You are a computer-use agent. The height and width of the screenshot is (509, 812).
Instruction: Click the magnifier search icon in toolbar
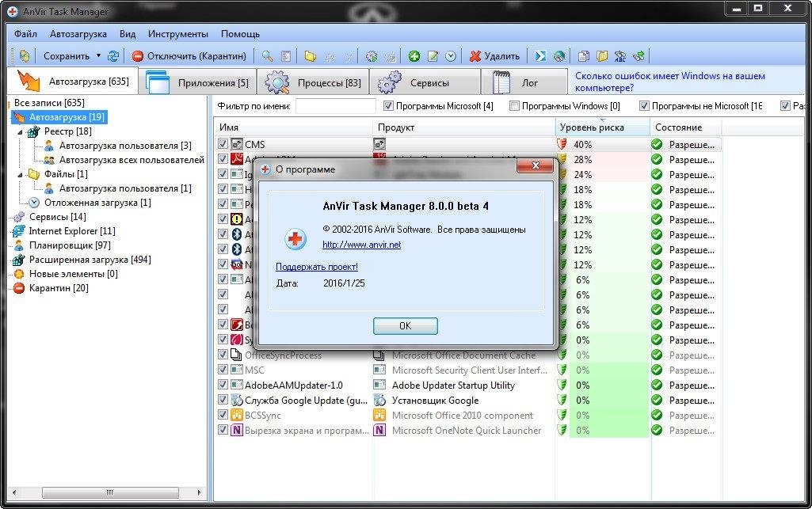pos(267,56)
